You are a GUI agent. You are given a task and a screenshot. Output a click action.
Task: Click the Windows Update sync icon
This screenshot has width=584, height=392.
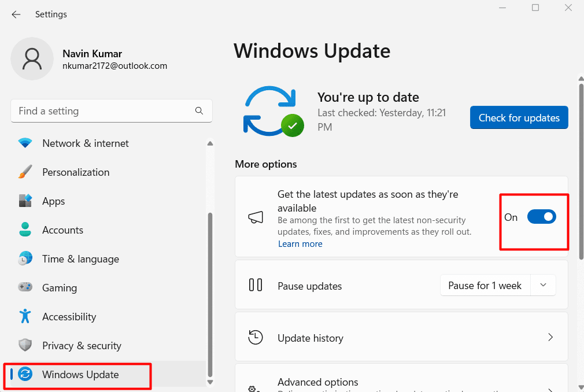coord(25,375)
